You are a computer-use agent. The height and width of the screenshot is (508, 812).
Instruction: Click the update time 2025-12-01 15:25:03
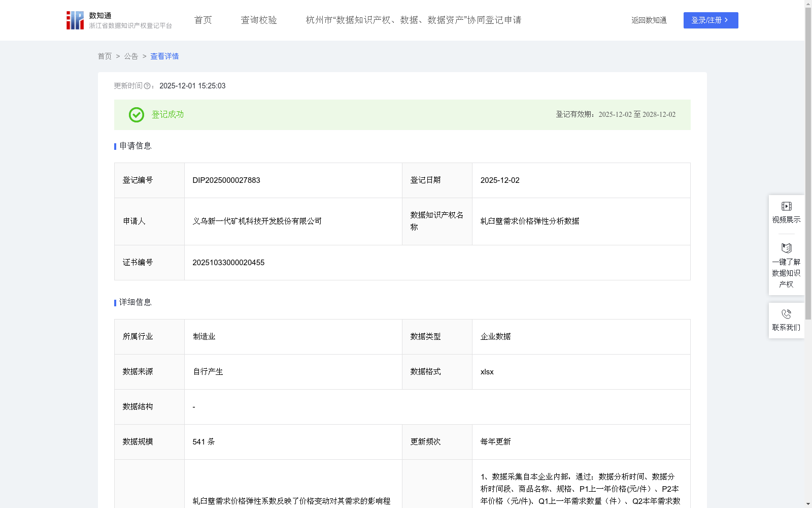point(192,86)
